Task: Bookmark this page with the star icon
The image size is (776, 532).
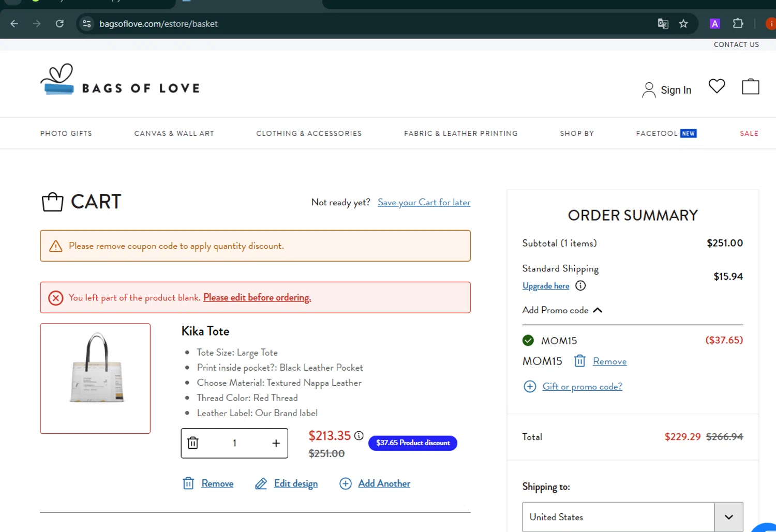Action: [x=683, y=24]
